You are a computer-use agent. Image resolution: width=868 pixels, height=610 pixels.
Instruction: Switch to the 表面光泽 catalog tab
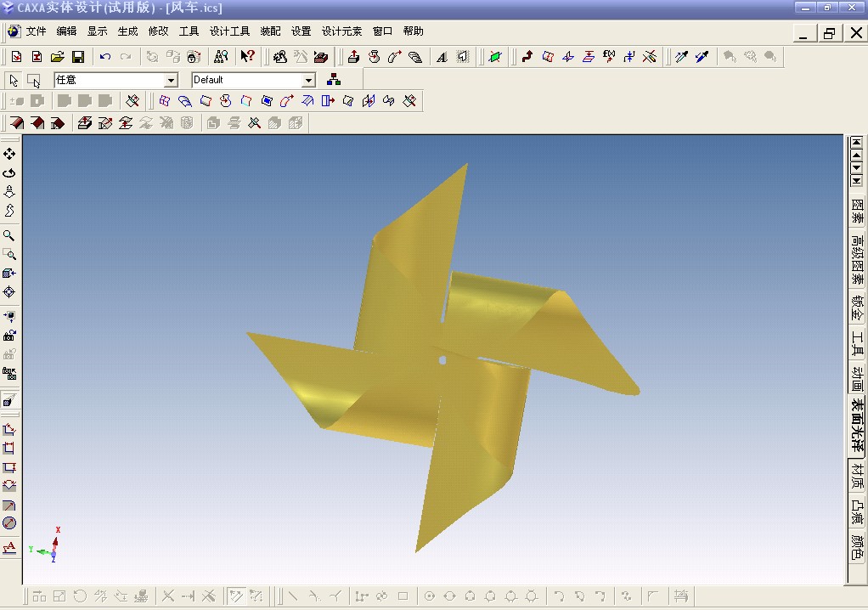pyautogui.click(x=857, y=425)
